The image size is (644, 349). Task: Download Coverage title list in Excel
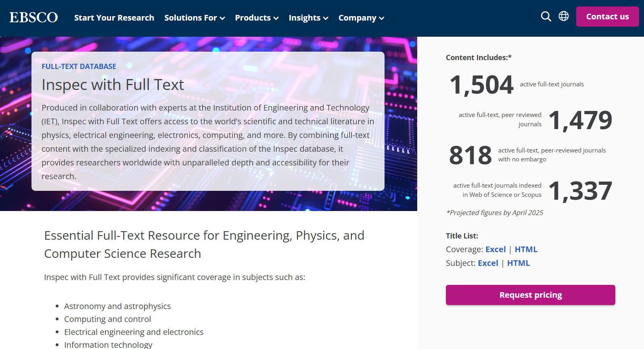click(x=496, y=249)
